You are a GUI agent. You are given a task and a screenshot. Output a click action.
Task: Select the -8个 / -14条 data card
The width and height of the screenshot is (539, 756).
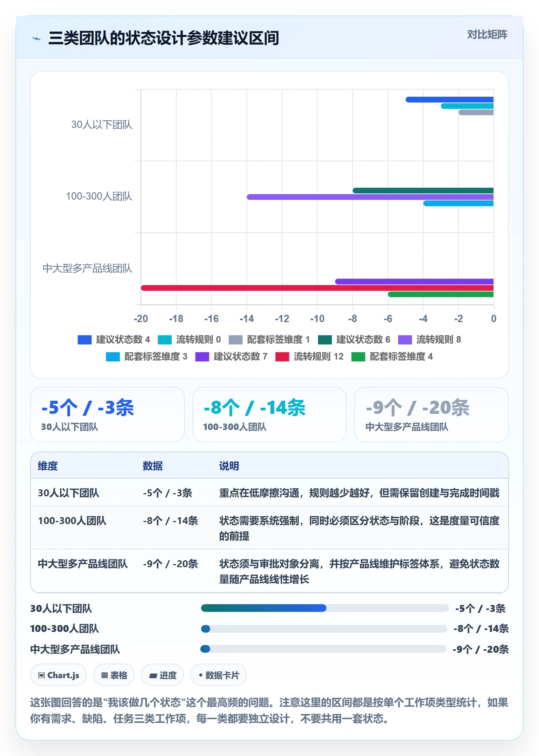tap(269, 415)
